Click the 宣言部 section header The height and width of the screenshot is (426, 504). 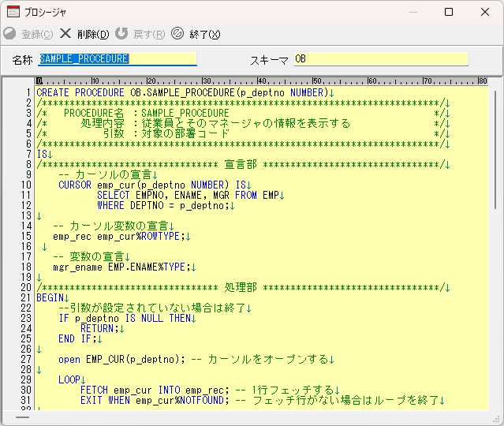tap(241, 164)
